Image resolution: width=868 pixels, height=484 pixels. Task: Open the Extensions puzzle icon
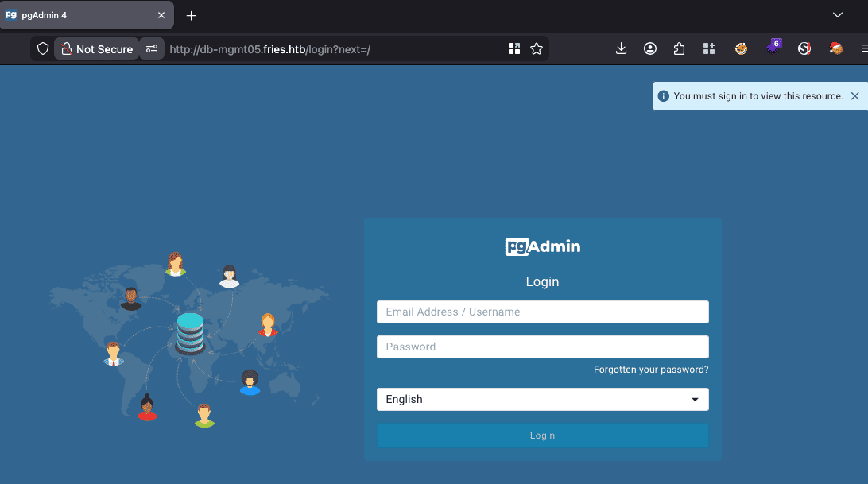[680, 48]
